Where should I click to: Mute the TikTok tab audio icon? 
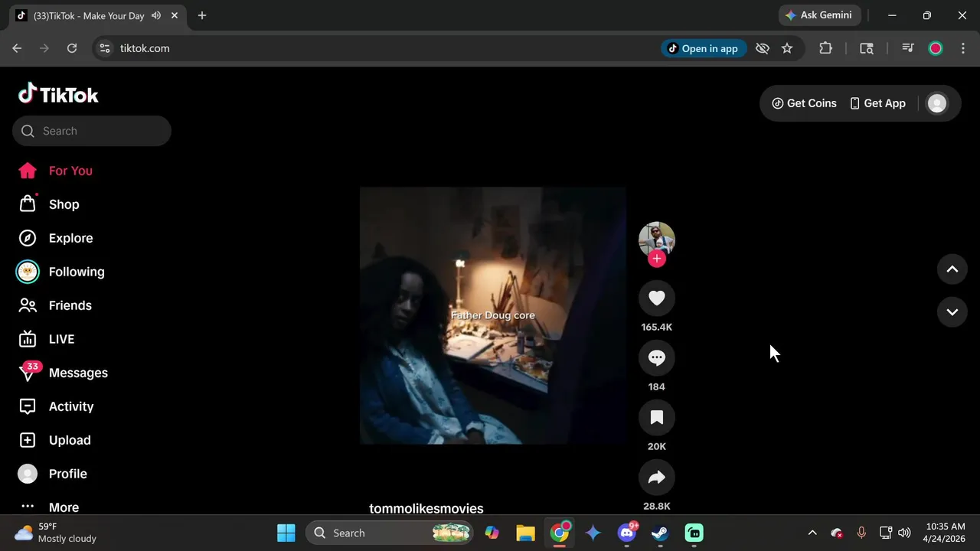coord(156,15)
